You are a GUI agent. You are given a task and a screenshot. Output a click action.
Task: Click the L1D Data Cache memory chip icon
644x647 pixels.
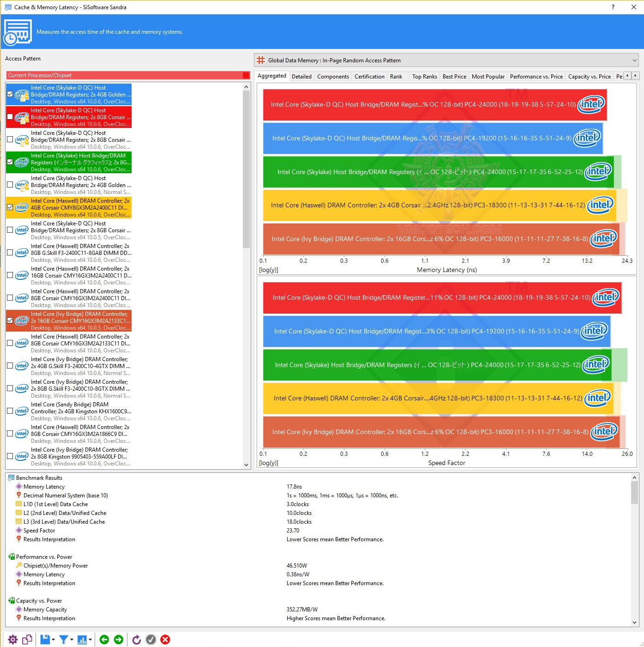(x=19, y=504)
